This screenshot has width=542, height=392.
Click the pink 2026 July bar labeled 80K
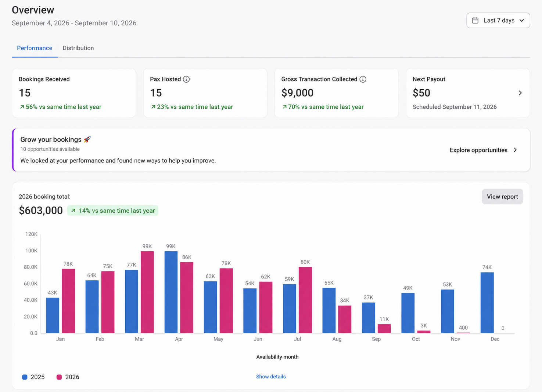[x=305, y=300]
